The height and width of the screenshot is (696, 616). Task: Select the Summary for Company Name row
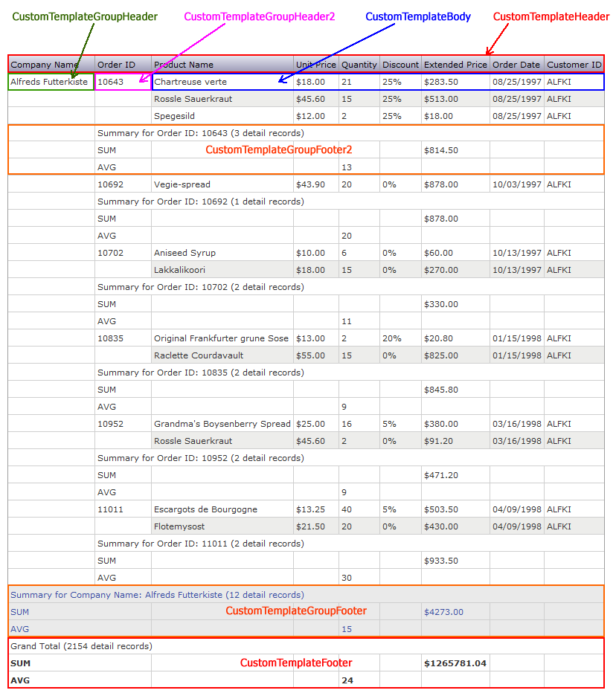point(157,595)
